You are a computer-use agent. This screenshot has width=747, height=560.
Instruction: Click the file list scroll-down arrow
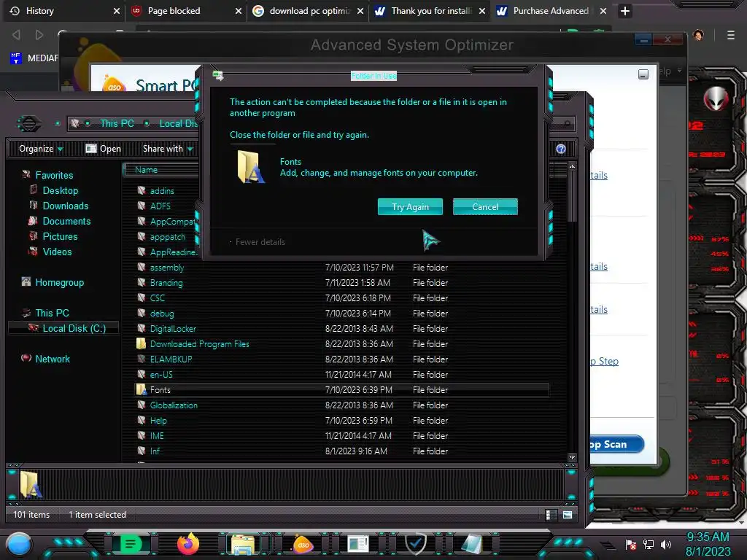point(572,458)
